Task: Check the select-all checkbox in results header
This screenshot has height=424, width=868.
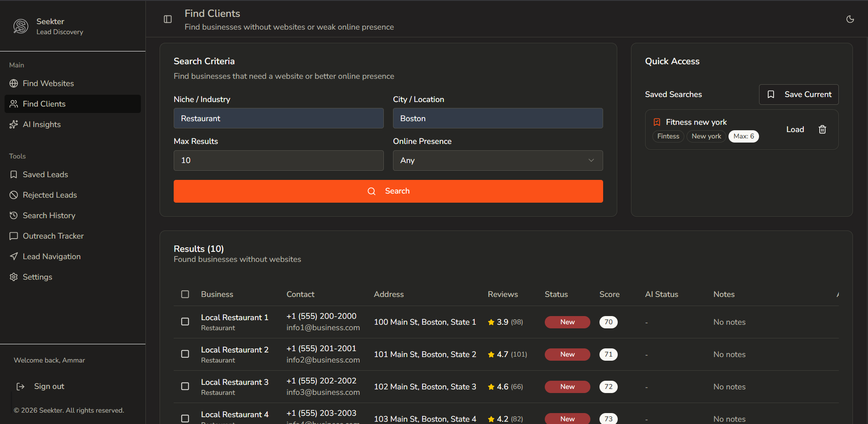Action: [185, 294]
